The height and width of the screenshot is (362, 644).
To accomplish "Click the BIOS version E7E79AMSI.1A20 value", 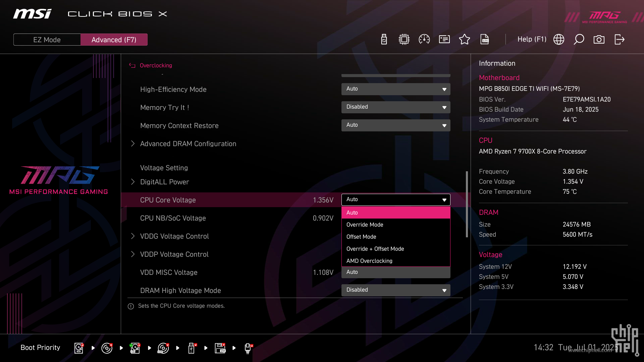I will [587, 100].
